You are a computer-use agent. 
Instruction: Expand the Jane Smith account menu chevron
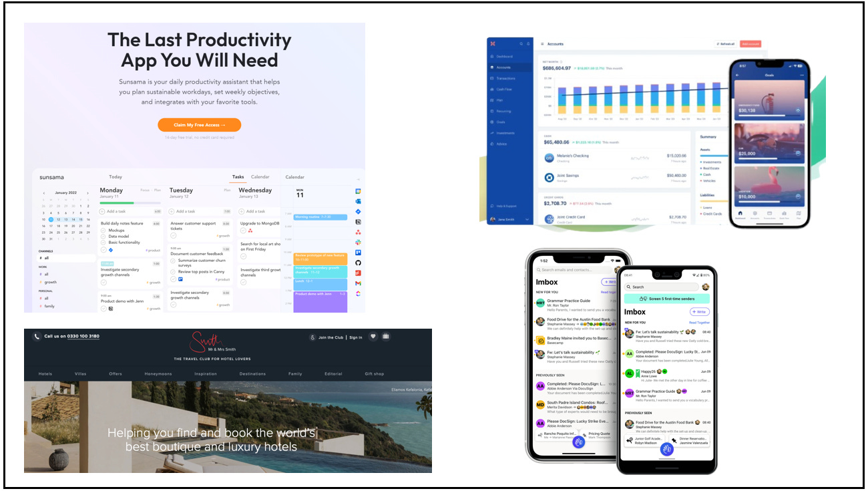[527, 219]
